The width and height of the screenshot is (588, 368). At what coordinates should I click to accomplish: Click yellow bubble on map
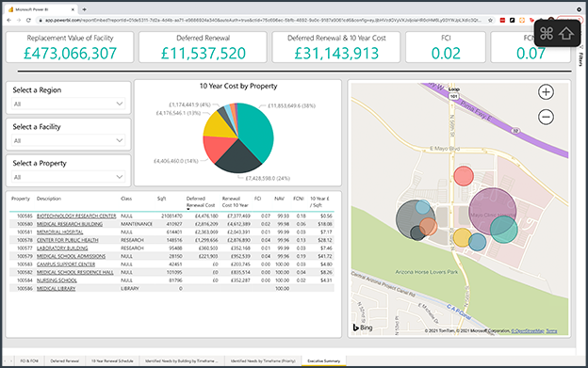(x=462, y=237)
